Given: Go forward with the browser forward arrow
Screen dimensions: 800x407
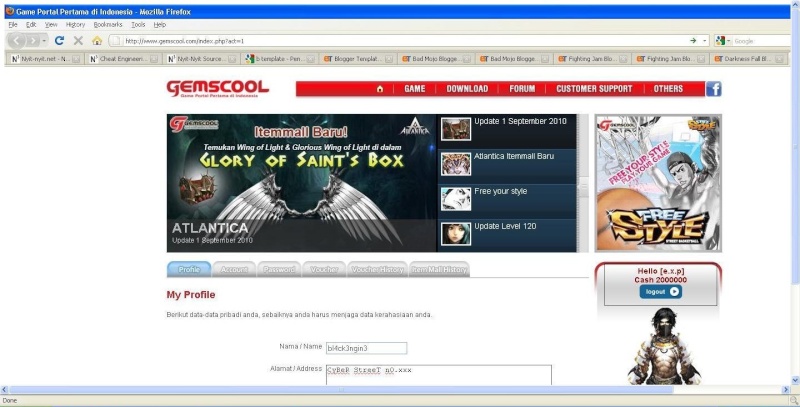Looking at the screenshot, I should [33, 40].
